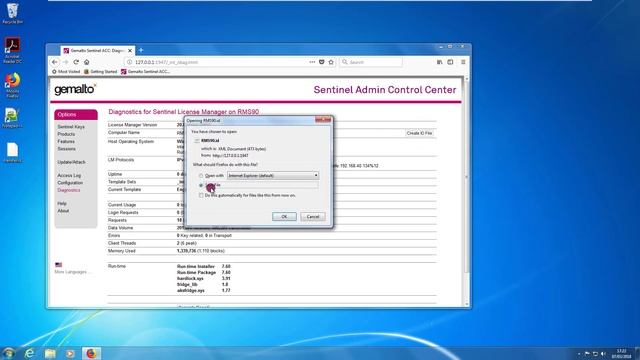Open the blank file desktop icon
The height and width of the screenshot is (360, 640).
coord(13,153)
